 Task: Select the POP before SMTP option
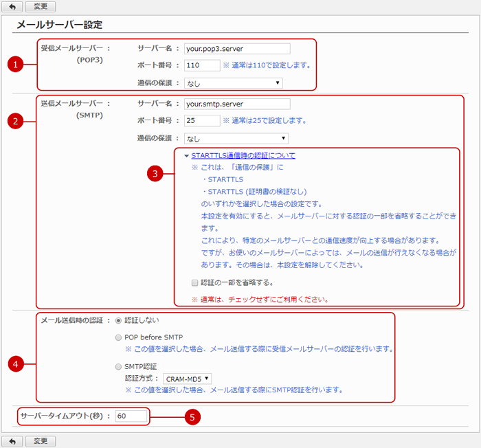click(x=120, y=337)
